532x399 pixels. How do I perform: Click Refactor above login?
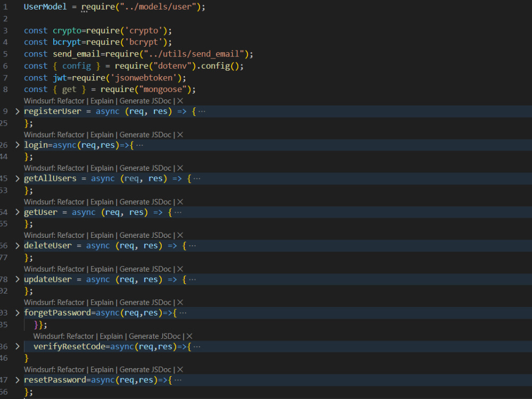[x=71, y=135]
